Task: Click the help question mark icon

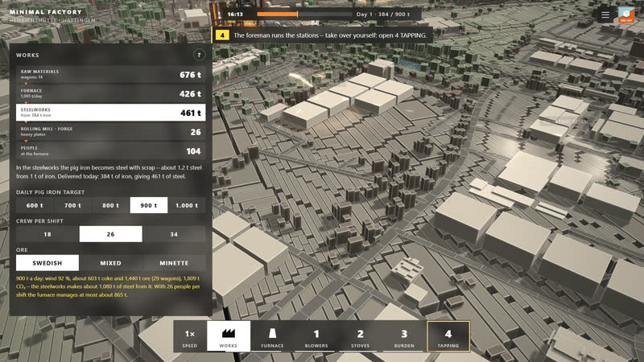Action: (199, 55)
